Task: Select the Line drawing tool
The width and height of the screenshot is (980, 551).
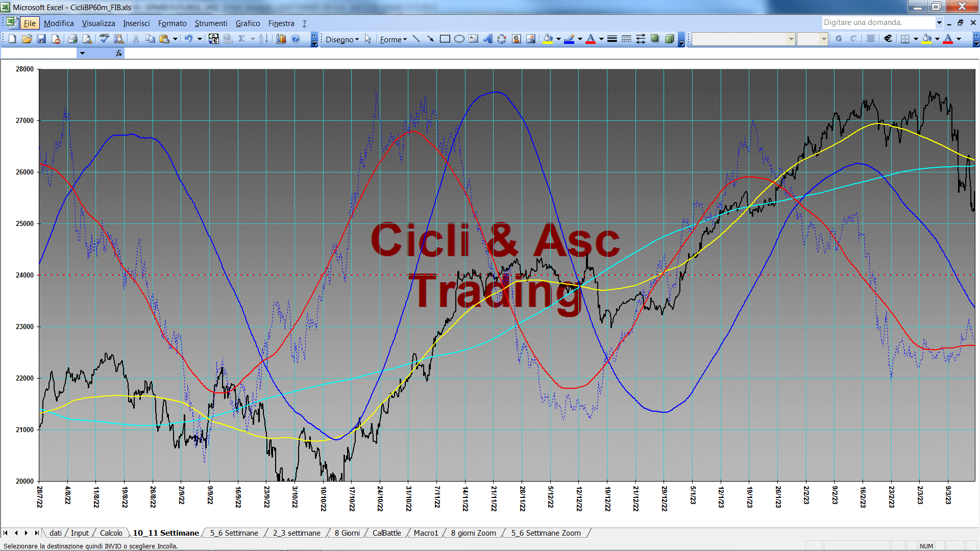Action: pos(416,39)
